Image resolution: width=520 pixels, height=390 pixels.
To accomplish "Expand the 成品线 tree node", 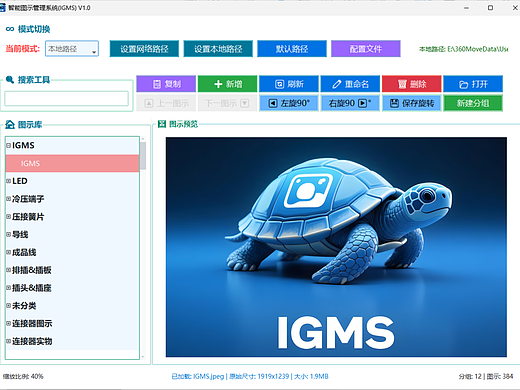I will [x=8, y=252].
